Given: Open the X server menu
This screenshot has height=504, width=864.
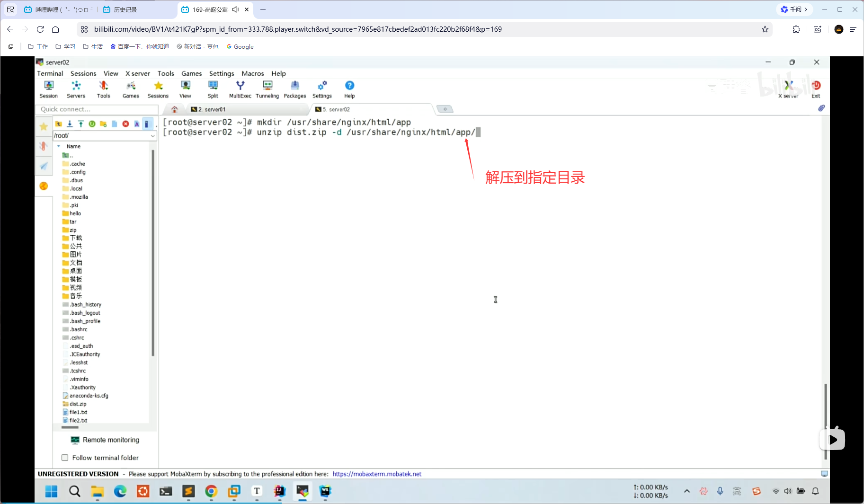Looking at the screenshot, I should (x=138, y=73).
